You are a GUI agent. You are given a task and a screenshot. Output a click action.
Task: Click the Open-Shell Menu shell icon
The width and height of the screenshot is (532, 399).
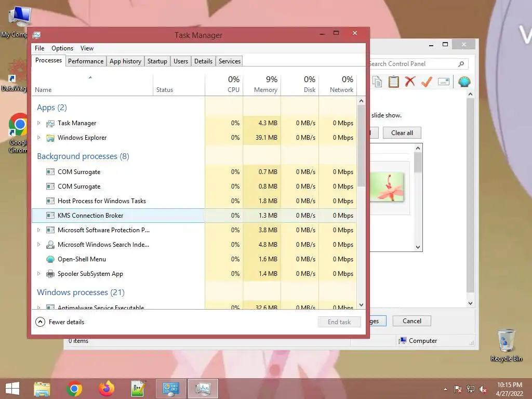(50, 259)
